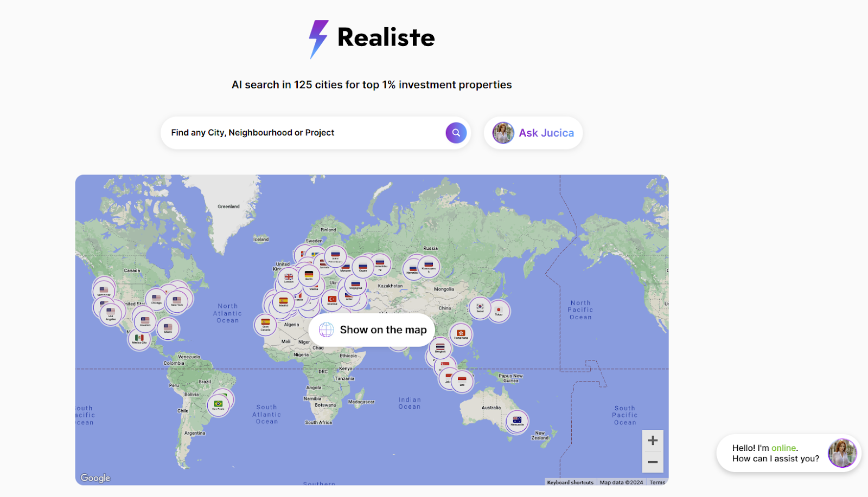This screenshot has height=497, width=868.
Task: Click the Google logo on the map
Action: tap(95, 477)
